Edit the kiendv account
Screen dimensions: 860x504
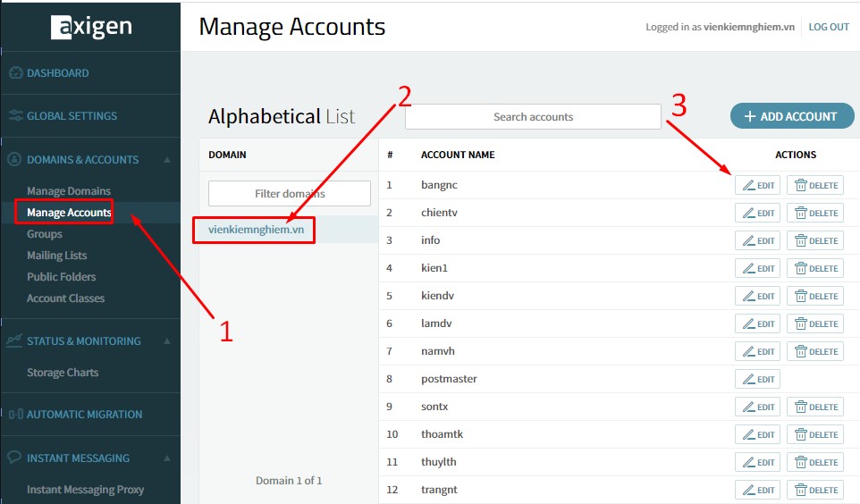[x=757, y=296]
